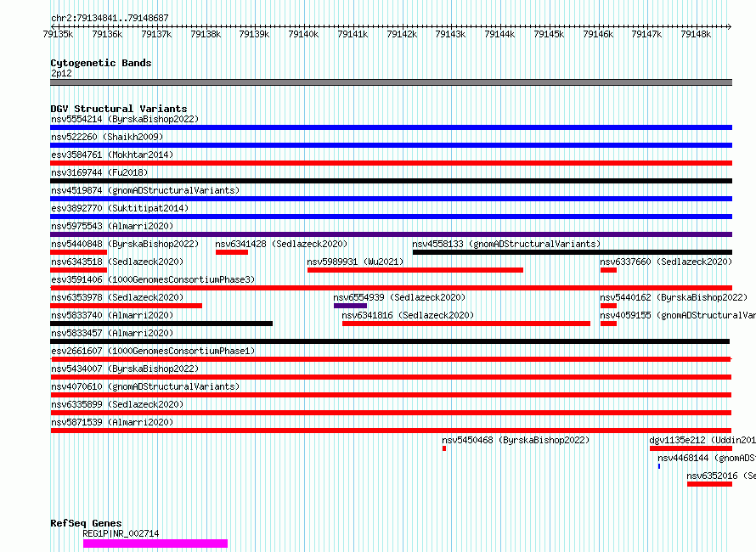Click the nsv6353978 (Sedlazeck2020) red bar
The image size is (756, 552).
(126, 306)
